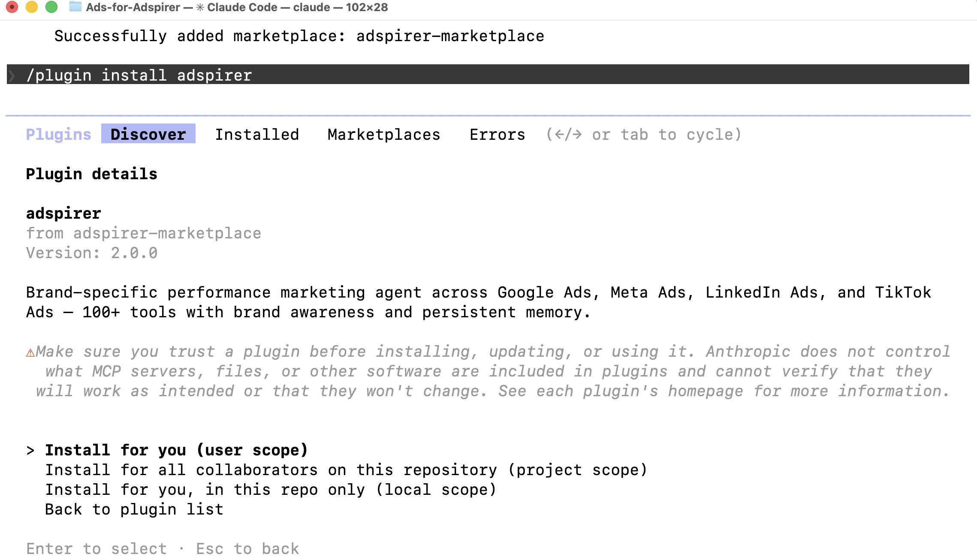Screen dimensions: 977x560
Task: Click the Marketplaces tab label
Action: click(384, 134)
